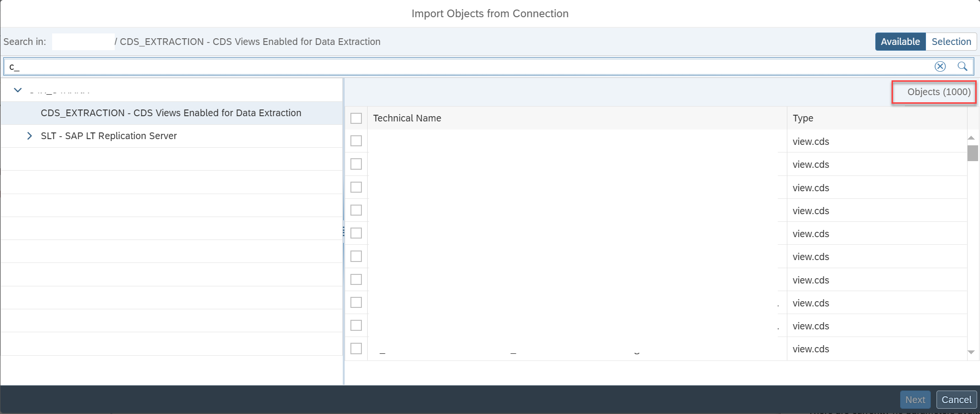980x414 pixels.
Task: Check the third view.cds row checkbox
Action: tap(356, 187)
